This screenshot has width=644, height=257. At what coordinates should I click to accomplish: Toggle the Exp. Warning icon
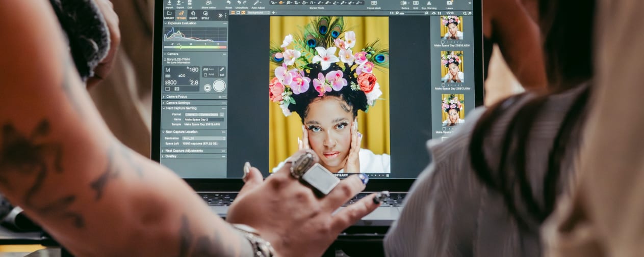(x=429, y=3)
